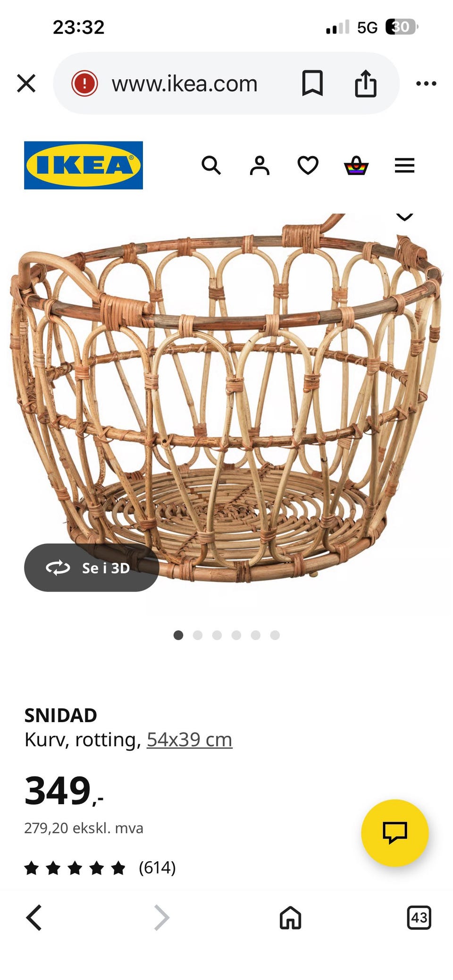Select the fourth image carousel dot
This screenshot has height=980, width=453.
[236, 635]
